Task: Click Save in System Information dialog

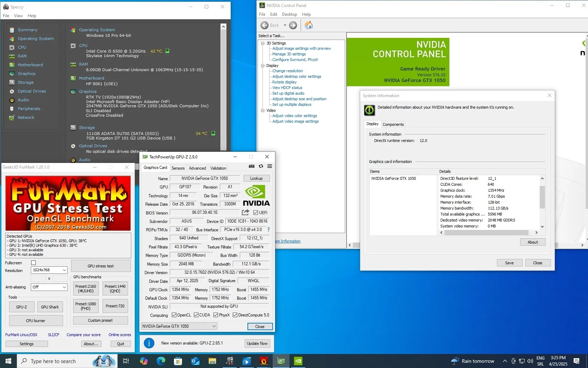Action: pyautogui.click(x=510, y=263)
